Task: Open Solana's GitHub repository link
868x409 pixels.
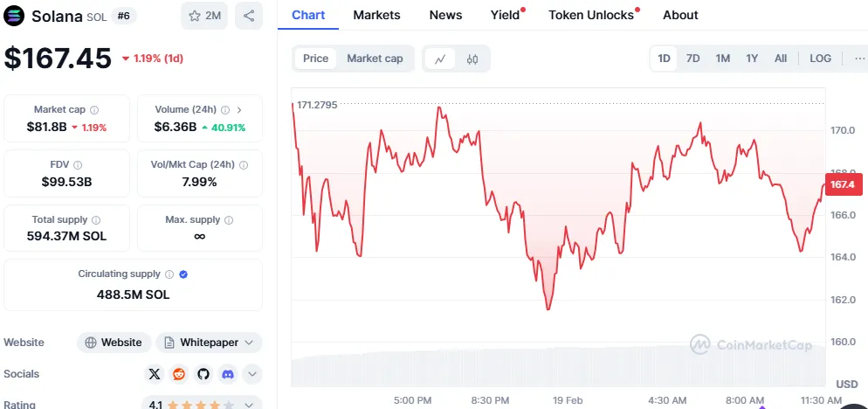Action: tap(203, 374)
